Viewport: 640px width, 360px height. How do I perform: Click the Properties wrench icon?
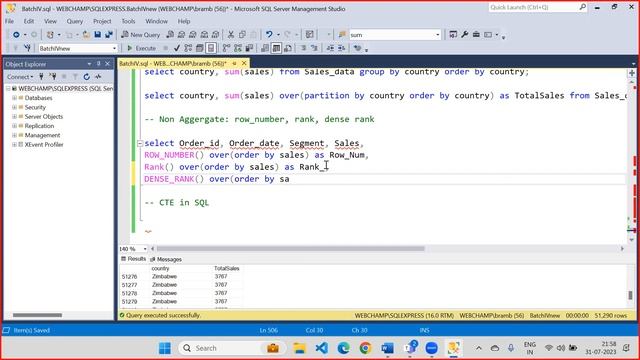[465, 35]
